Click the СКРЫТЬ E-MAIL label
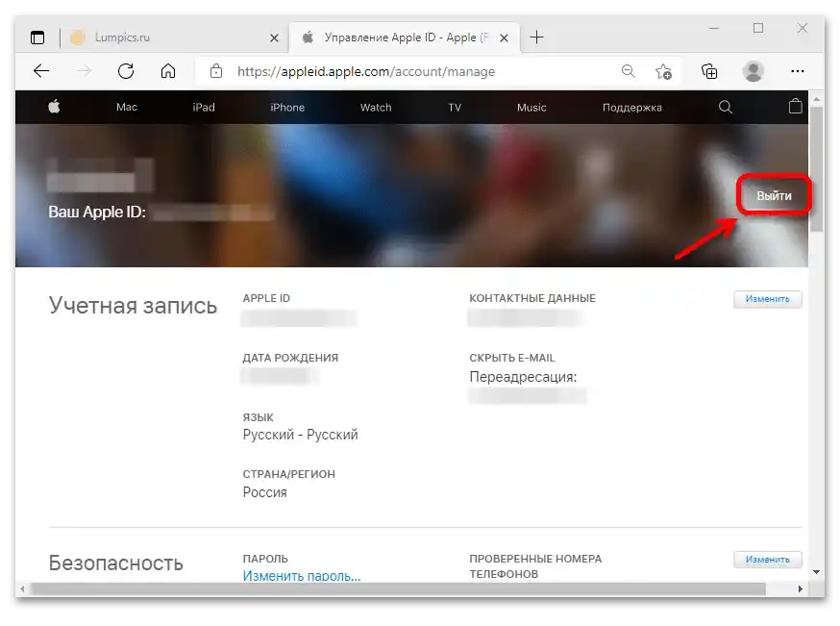Image resolution: width=840 pixels, height=626 pixels. pos(511,358)
